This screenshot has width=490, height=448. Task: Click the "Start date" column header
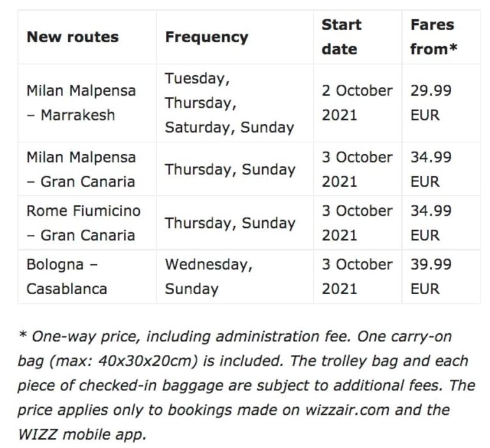coord(341,37)
